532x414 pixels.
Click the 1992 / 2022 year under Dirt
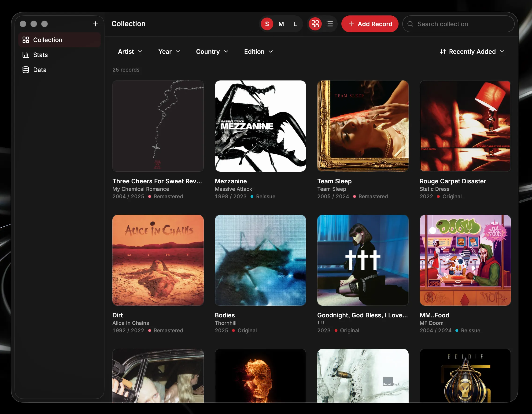click(128, 330)
